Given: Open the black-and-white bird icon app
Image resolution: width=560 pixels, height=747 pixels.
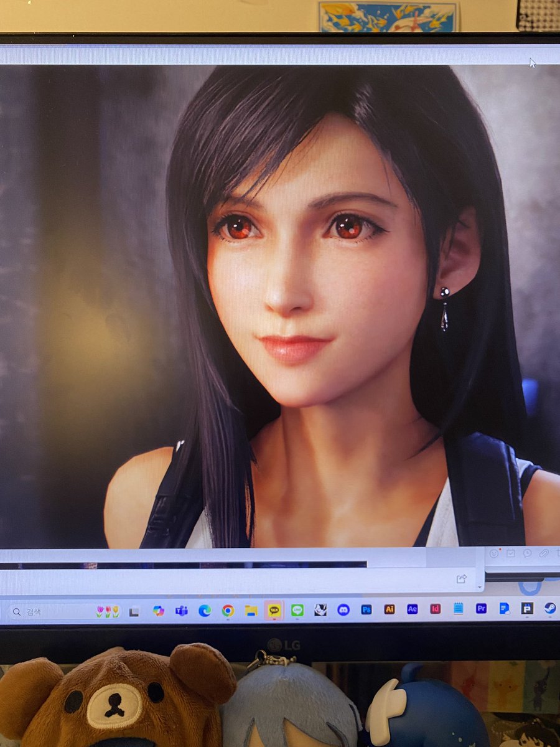Looking at the screenshot, I should tap(320, 610).
